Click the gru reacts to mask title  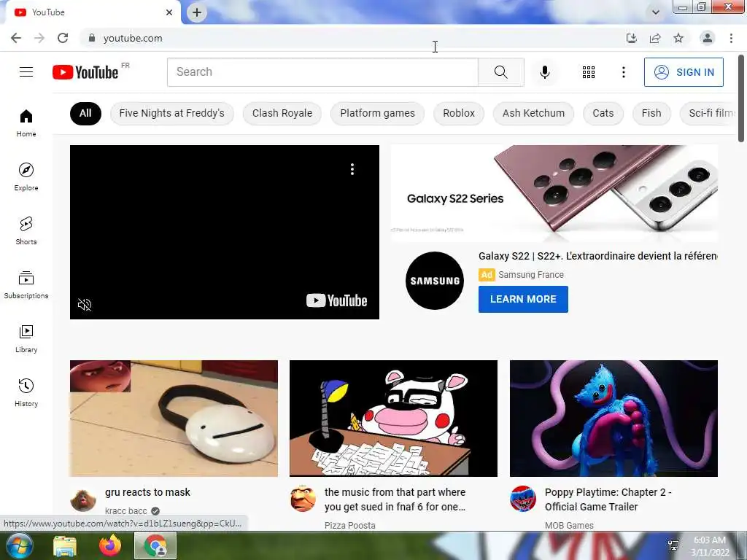147,492
